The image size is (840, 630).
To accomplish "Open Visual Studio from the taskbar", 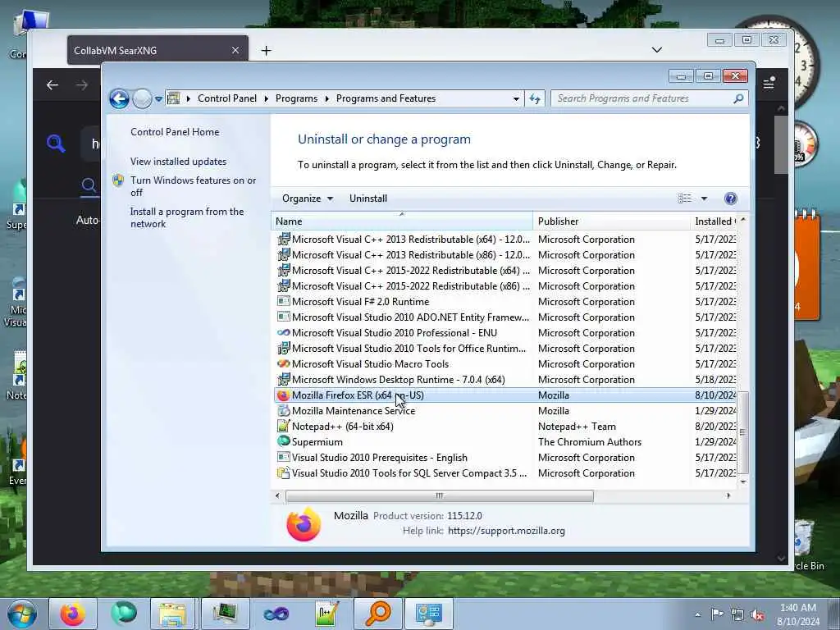I will click(276, 614).
